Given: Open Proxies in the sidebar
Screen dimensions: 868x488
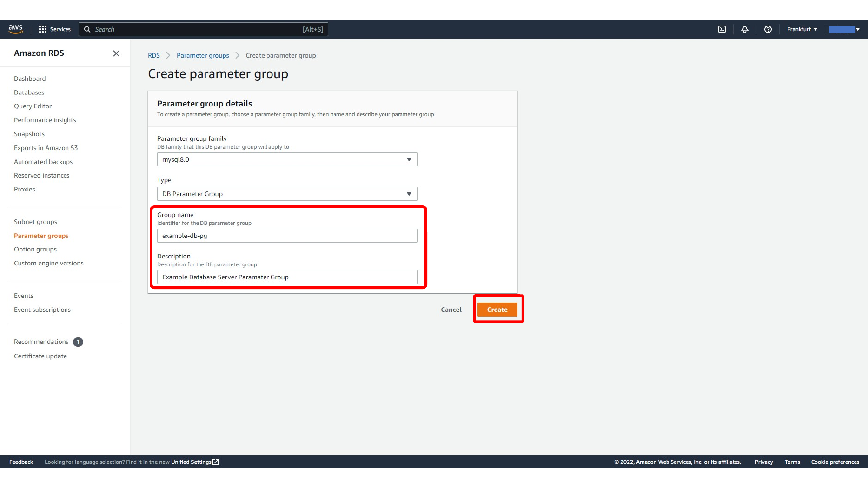Looking at the screenshot, I should pos(25,189).
